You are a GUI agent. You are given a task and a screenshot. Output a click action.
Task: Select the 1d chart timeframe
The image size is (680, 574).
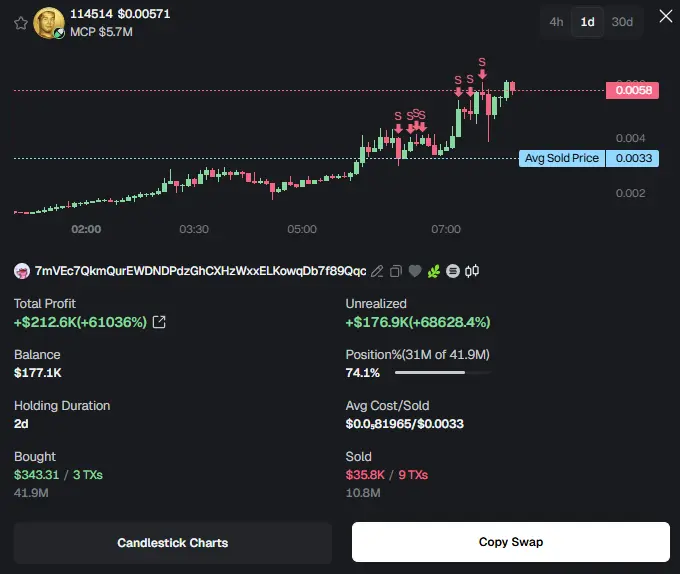(x=587, y=22)
